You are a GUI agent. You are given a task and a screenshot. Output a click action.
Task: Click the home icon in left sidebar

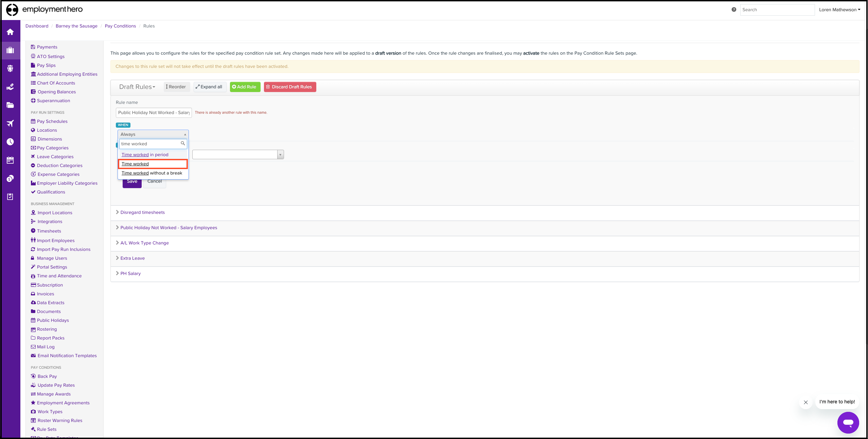10,32
